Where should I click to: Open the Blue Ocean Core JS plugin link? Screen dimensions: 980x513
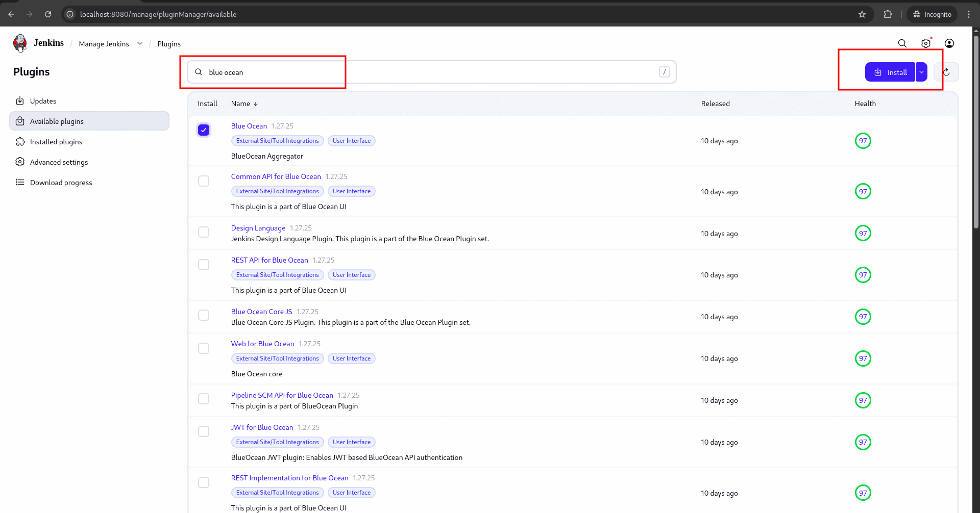coord(261,312)
